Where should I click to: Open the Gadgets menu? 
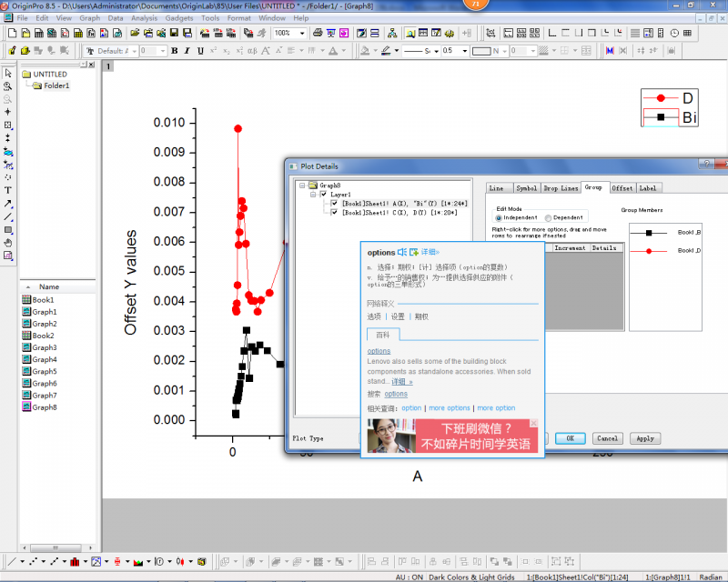pyautogui.click(x=178, y=18)
